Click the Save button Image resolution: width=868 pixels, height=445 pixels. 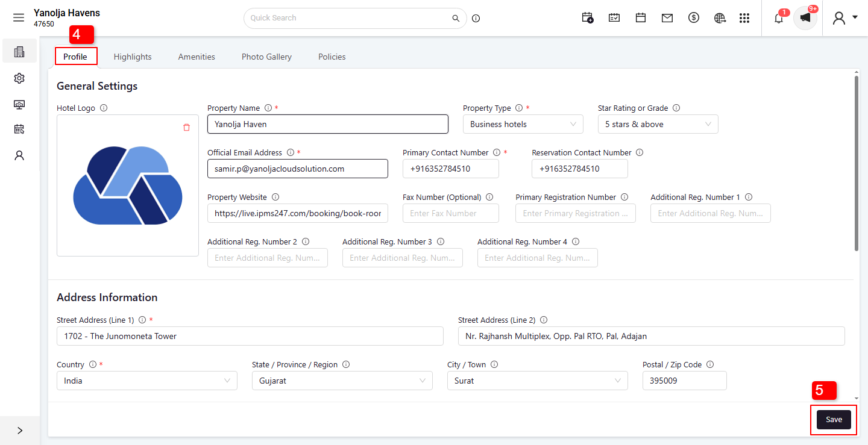tap(834, 420)
